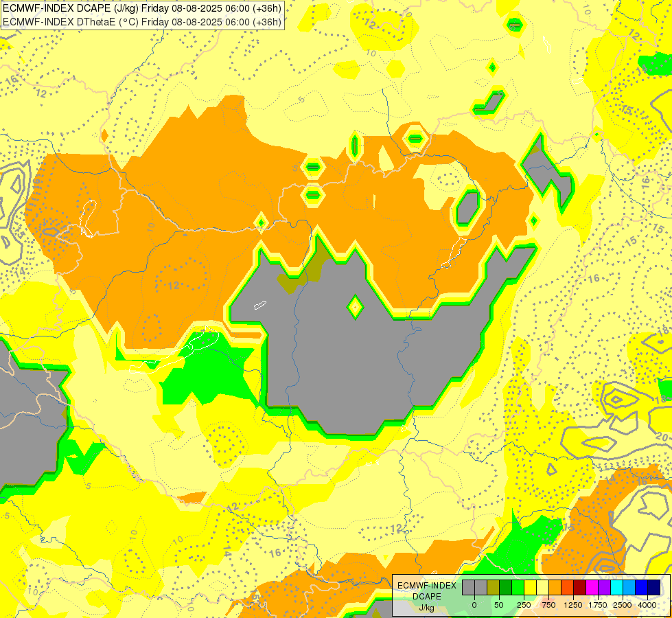Click the legend tick value '250'

524,605
